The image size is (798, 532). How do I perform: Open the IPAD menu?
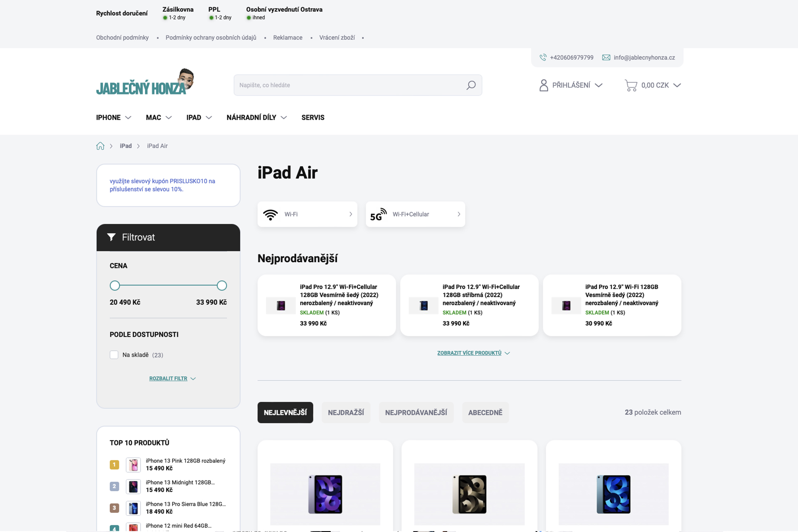[x=194, y=118]
